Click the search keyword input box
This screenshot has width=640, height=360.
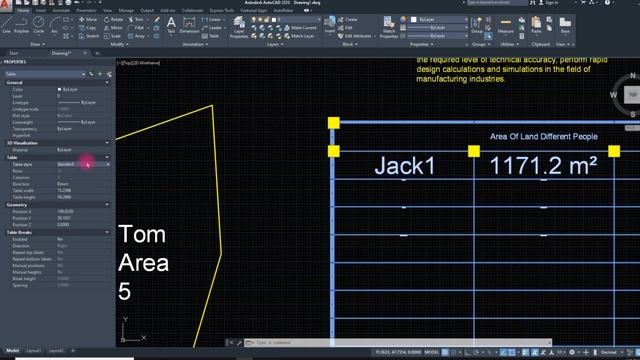point(497,3)
